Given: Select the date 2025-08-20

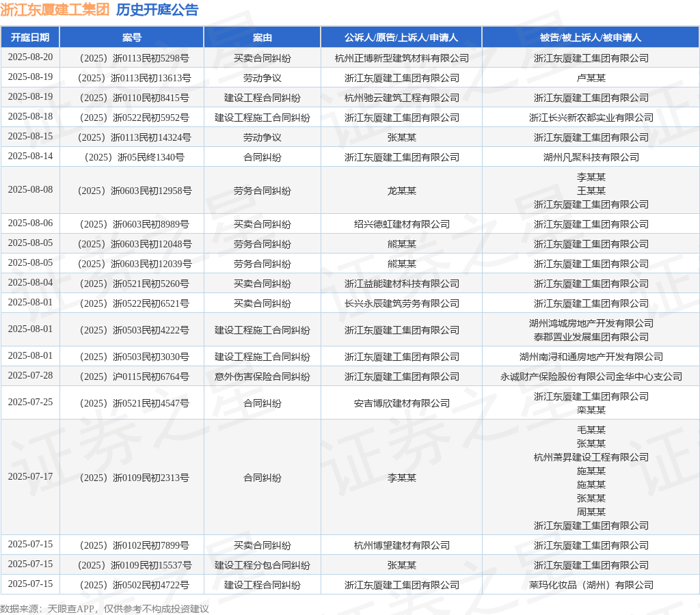Looking at the screenshot, I should [30, 57].
